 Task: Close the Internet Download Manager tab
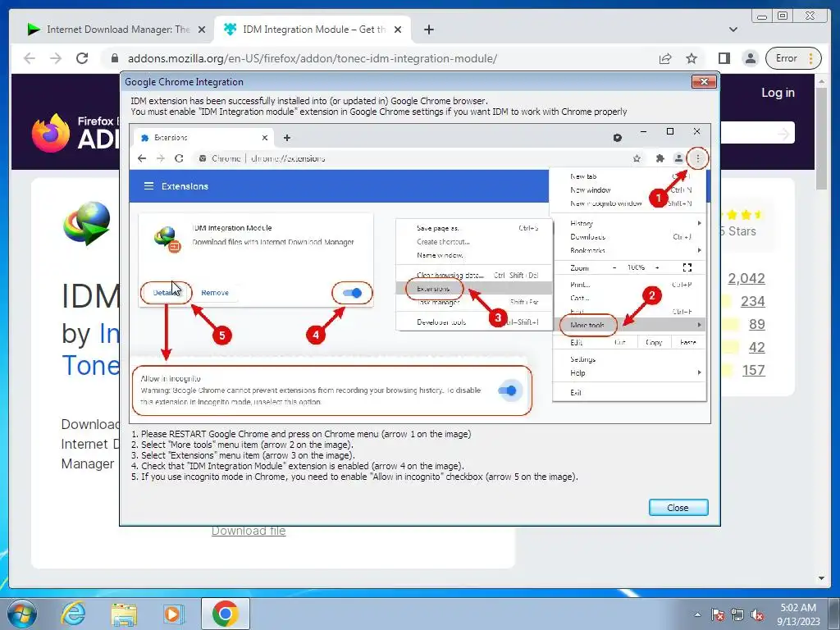click(x=202, y=30)
